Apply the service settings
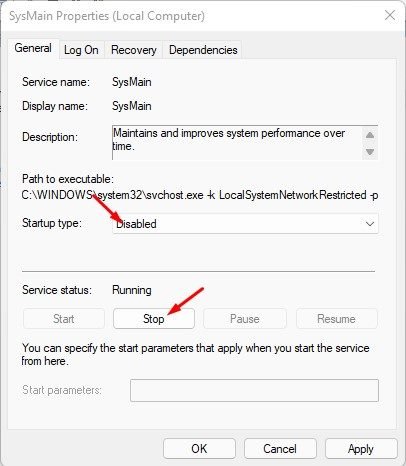Viewport: 406px width, 466px height. pos(361,449)
